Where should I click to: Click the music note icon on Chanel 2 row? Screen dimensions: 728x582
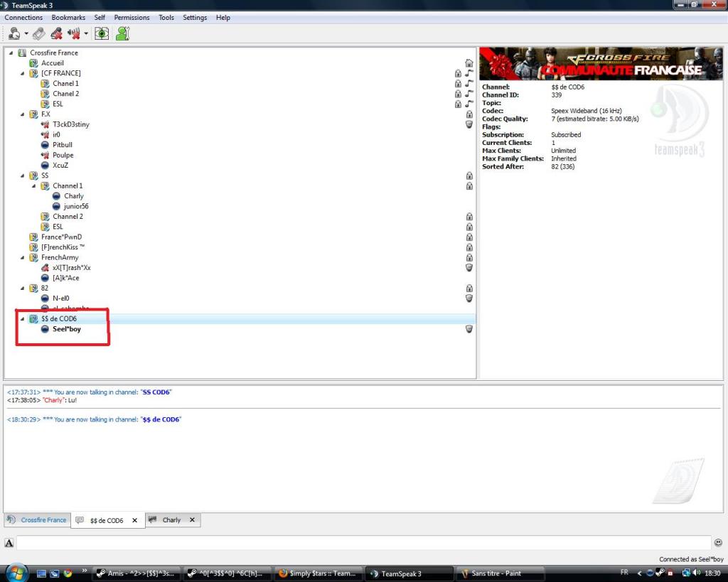(x=469, y=94)
